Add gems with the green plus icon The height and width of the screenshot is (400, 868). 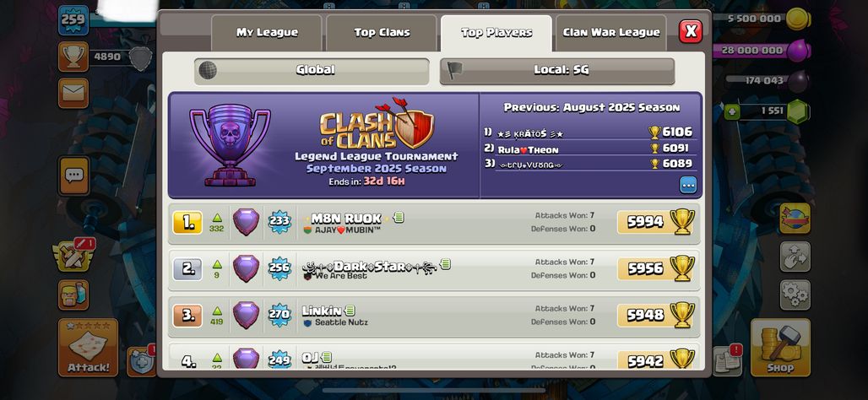point(732,111)
